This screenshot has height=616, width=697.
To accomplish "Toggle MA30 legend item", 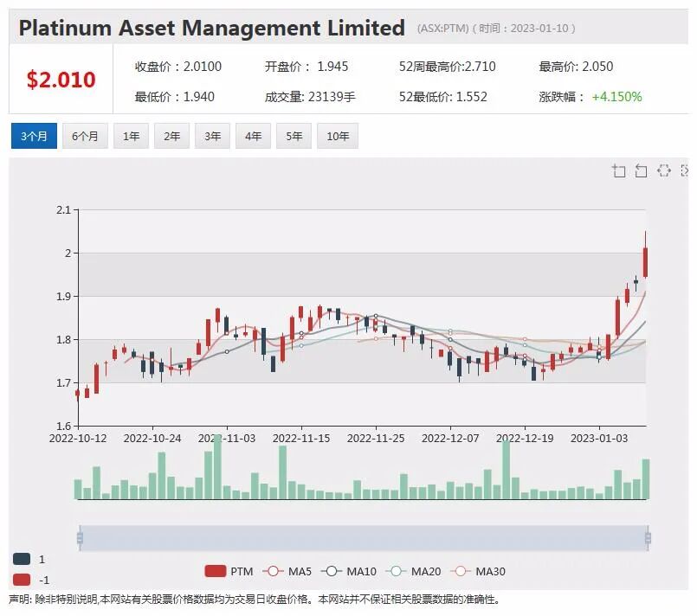I will 478,571.
